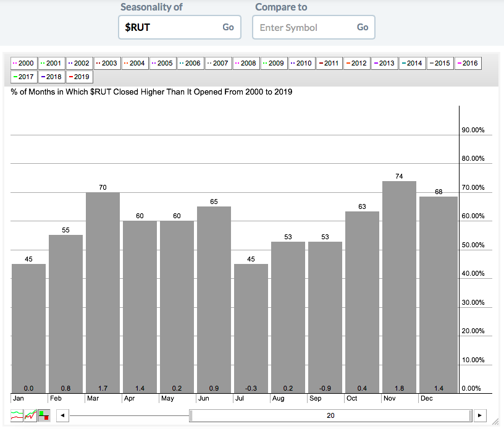Select the histogram chart mode icon
The image size is (504, 429).
coord(44,415)
